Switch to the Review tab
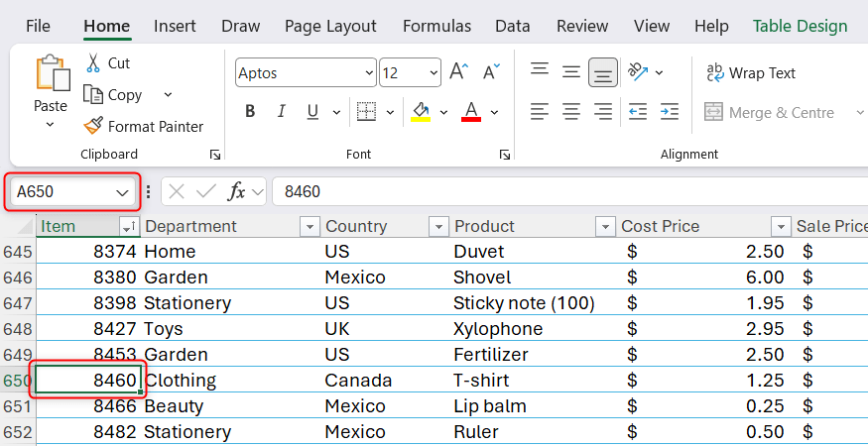The image size is (868, 446). coord(582,26)
